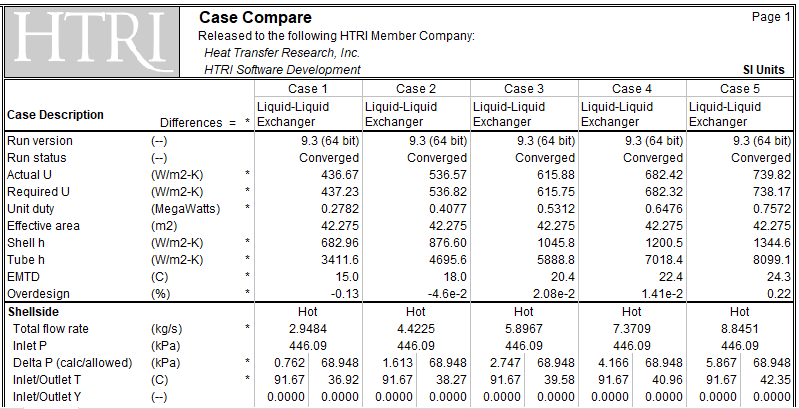
Task: Click Actual U value 536.57
Action: tap(448, 175)
